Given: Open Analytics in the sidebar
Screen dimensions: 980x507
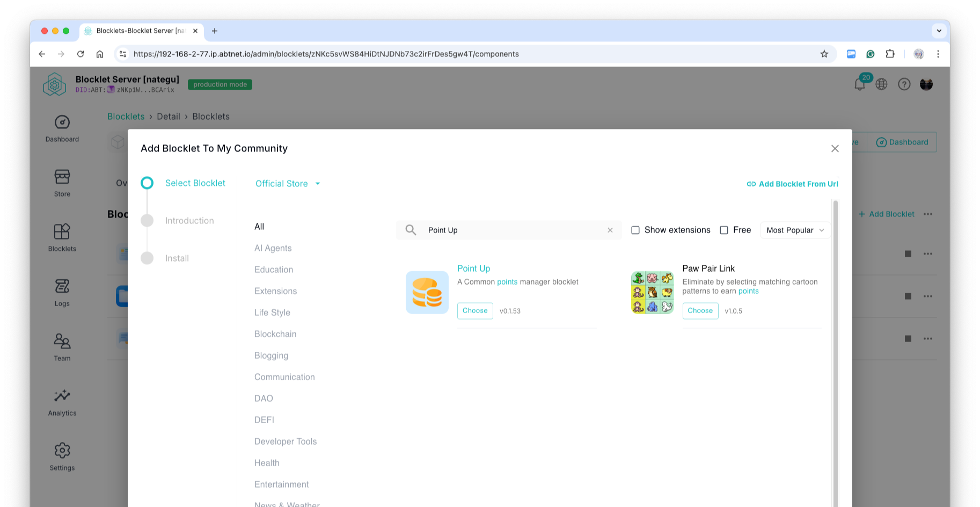Looking at the screenshot, I should pyautogui.click(x=62, y=396).
